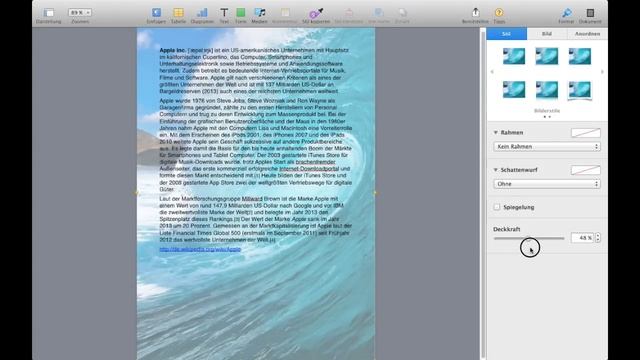The height and width of the screenshot is (360, 640).
Task: Insert a table with the Tabelle icon
Action: [178, 13]
